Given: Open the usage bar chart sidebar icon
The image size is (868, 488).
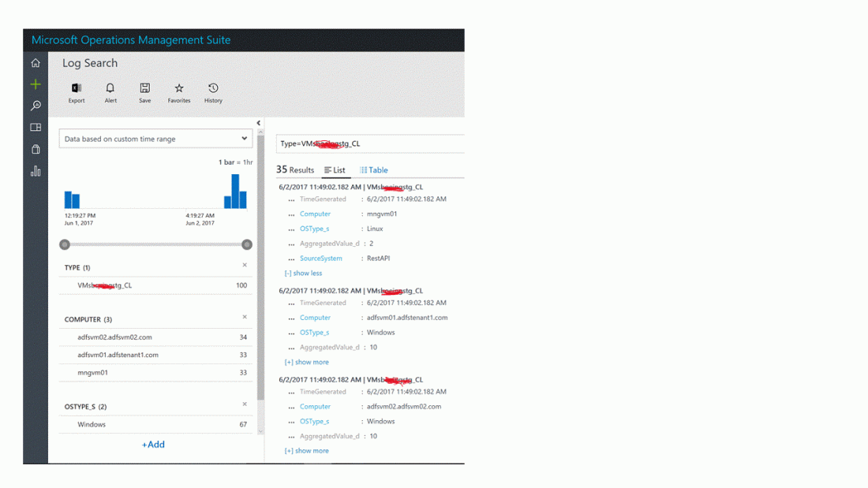Looking at the screenshot, I should 36,171.
